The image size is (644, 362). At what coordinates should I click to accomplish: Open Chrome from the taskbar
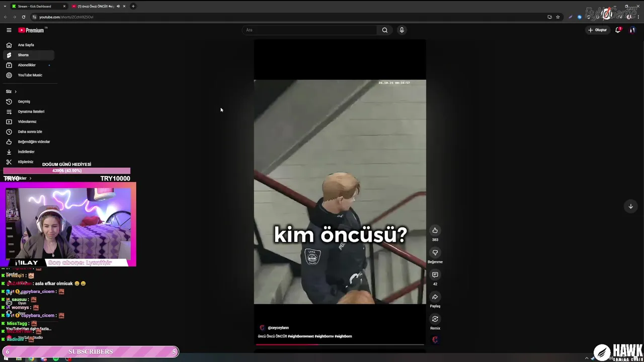(x=31, y=358)
